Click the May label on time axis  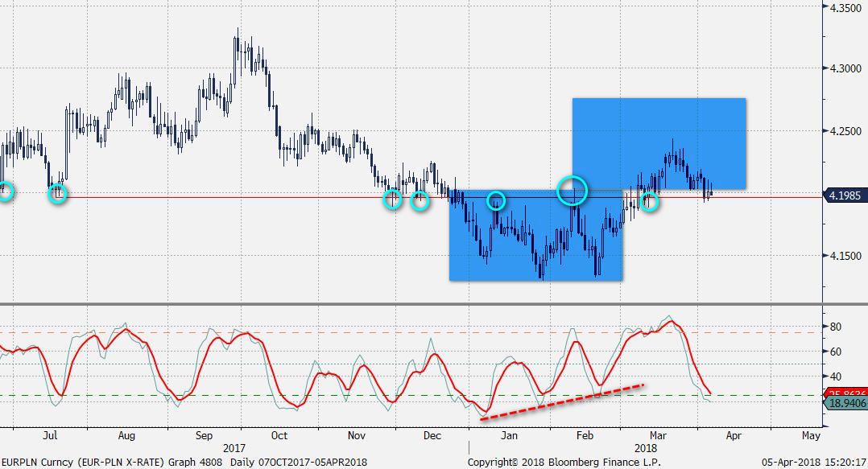coord(811,436)
